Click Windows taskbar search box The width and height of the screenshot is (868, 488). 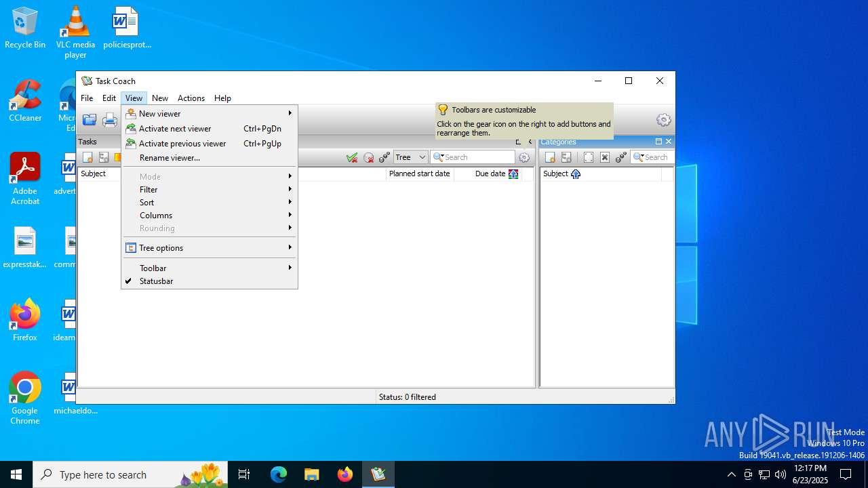click(132, 474)
